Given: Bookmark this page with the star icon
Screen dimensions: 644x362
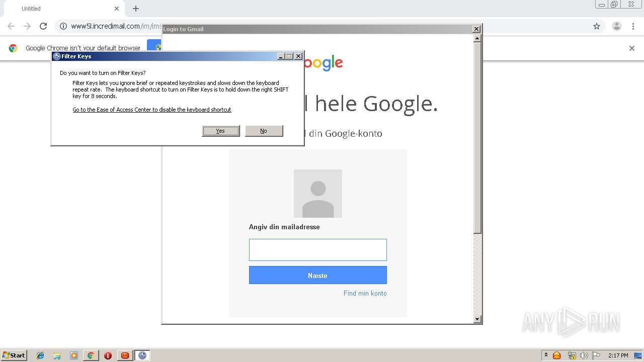Looking at the screenshot, I should point(597,26).
